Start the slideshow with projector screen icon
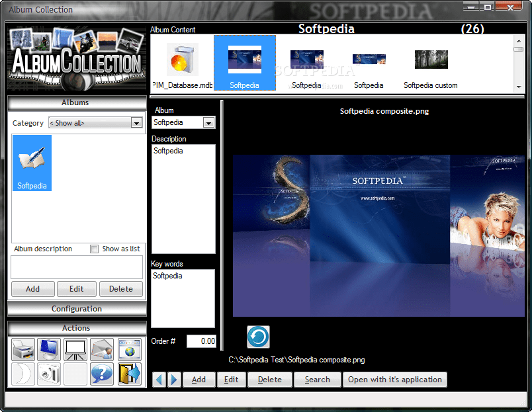 pos(75,349)
